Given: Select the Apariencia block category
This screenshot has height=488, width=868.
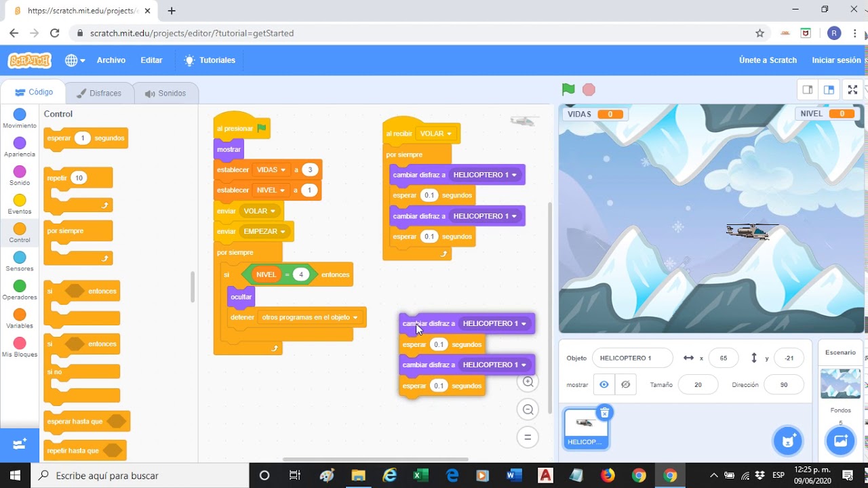Looking at the screenshot, I should coord(20,147).
